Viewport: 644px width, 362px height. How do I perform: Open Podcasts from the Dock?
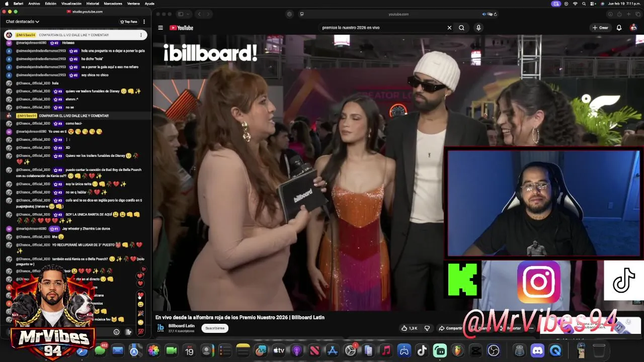tap(297, 350)
